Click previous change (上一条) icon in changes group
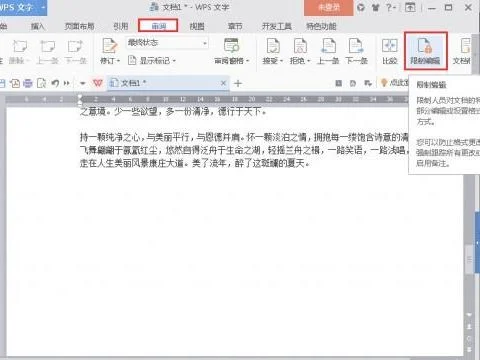 [328, 46]
